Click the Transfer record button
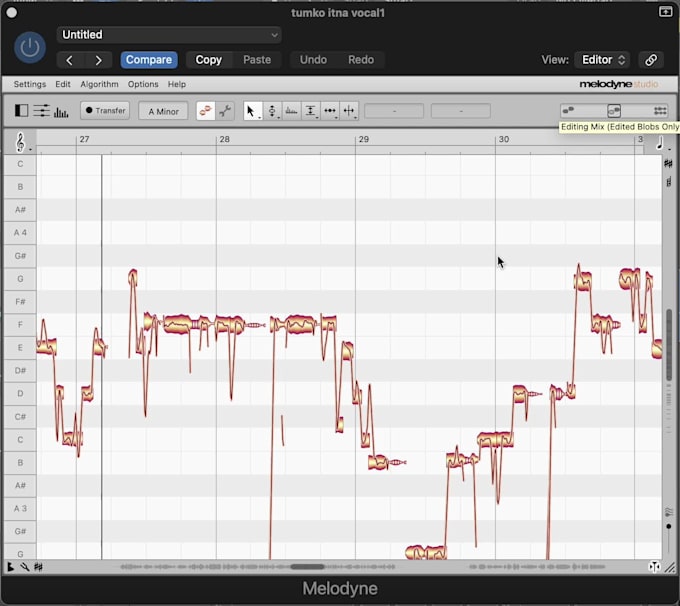This screenshot has height=606, width=680. 105,111
